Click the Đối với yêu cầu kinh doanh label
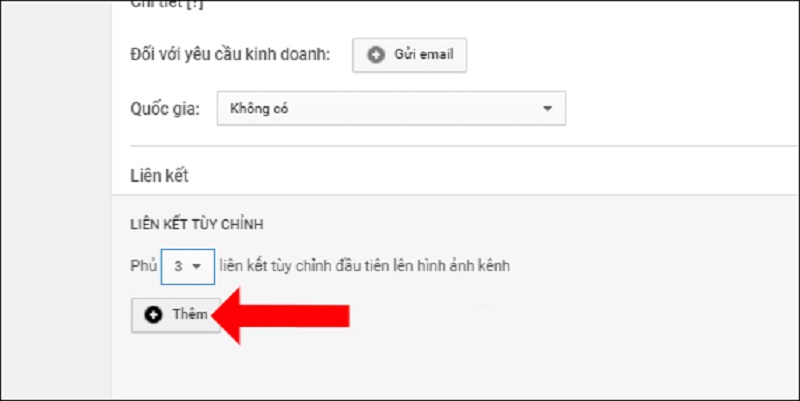800x401 pixels. 230,55
